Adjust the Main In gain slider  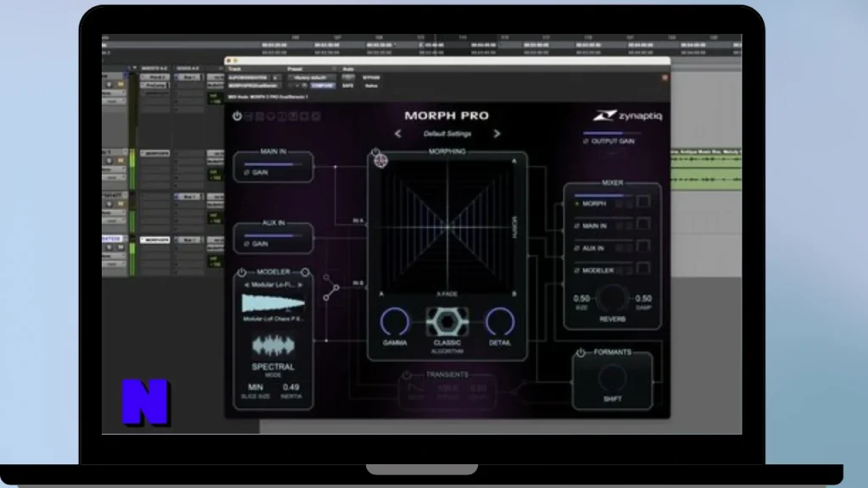pyautogui.click(x=273, y=164)
